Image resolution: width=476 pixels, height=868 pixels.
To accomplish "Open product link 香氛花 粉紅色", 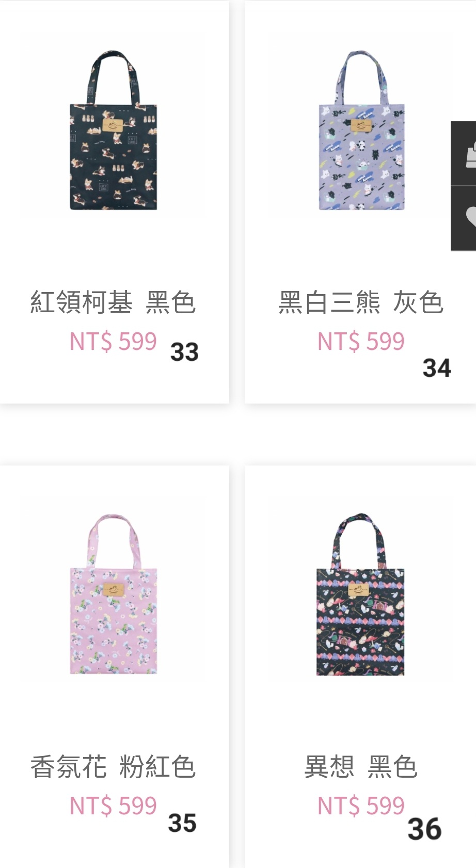I will 113,767.
